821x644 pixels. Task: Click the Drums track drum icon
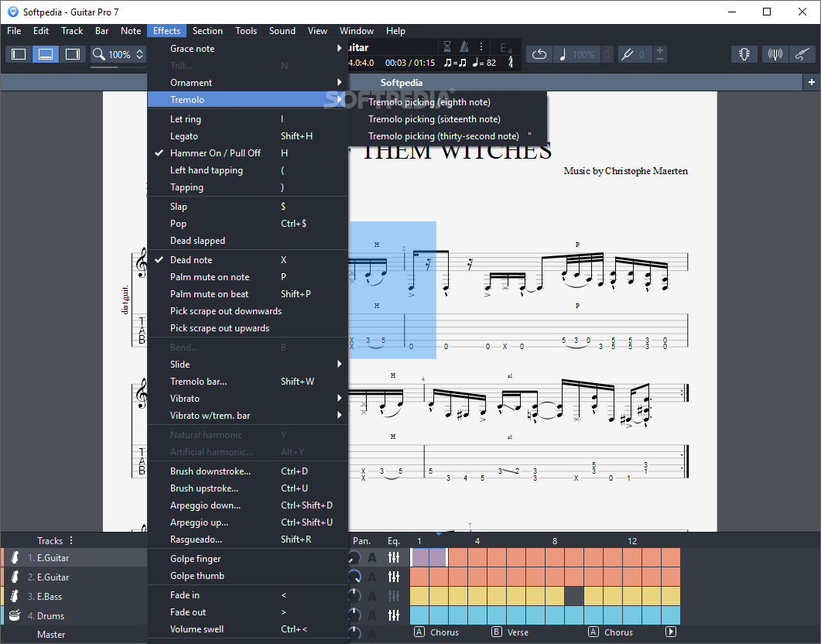tap(15, 615)
